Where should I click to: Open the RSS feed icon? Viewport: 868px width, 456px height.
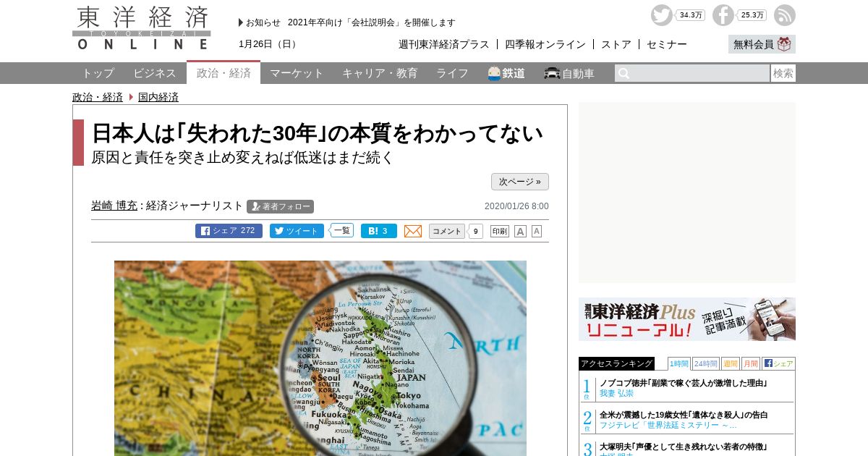coord(785,15)
